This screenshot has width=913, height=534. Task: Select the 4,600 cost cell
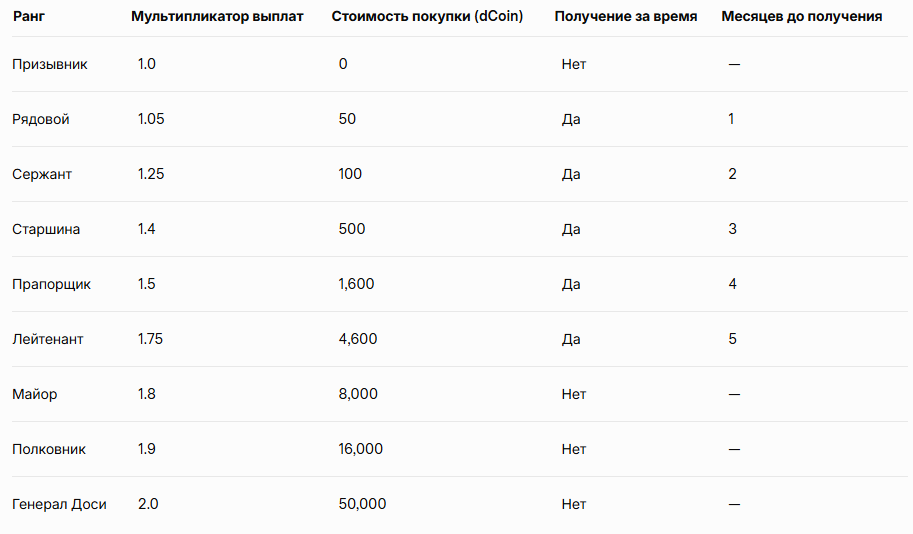358,339
